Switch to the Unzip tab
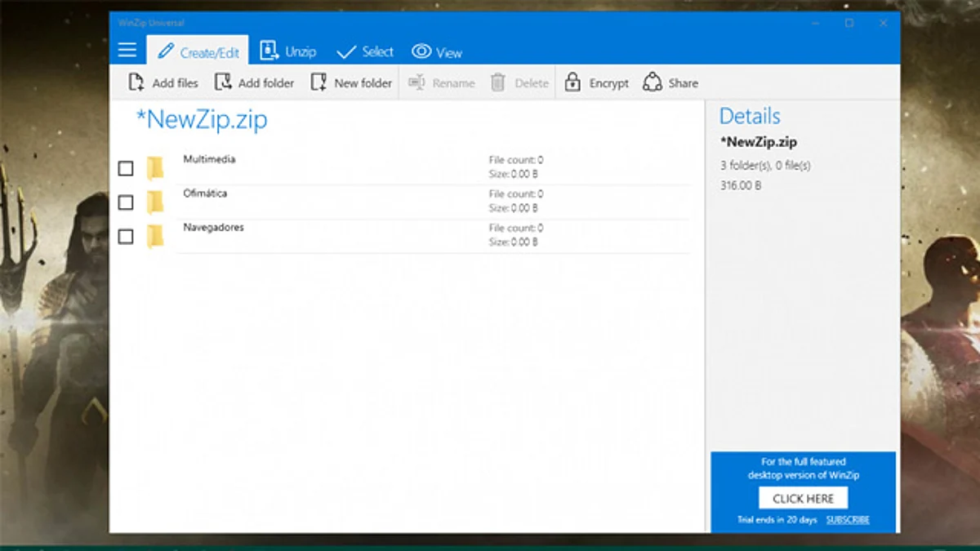This screenshot has width=980, height=551. click(287, 51)
